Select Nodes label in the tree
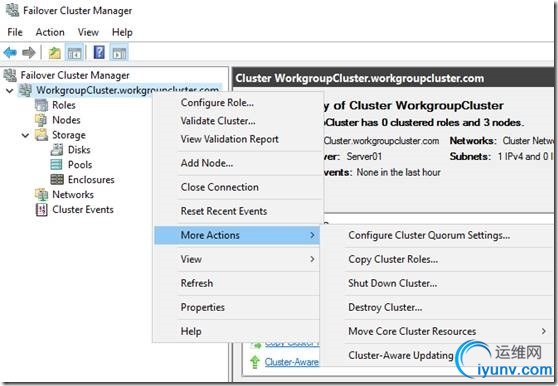This screenshot has height=386, width=558. (x=66, y=120)
